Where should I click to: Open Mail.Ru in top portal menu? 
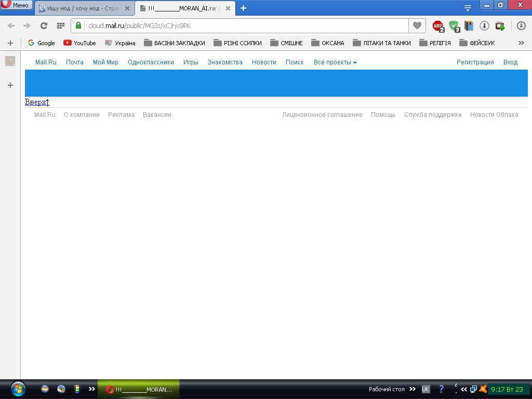[46, 62]
